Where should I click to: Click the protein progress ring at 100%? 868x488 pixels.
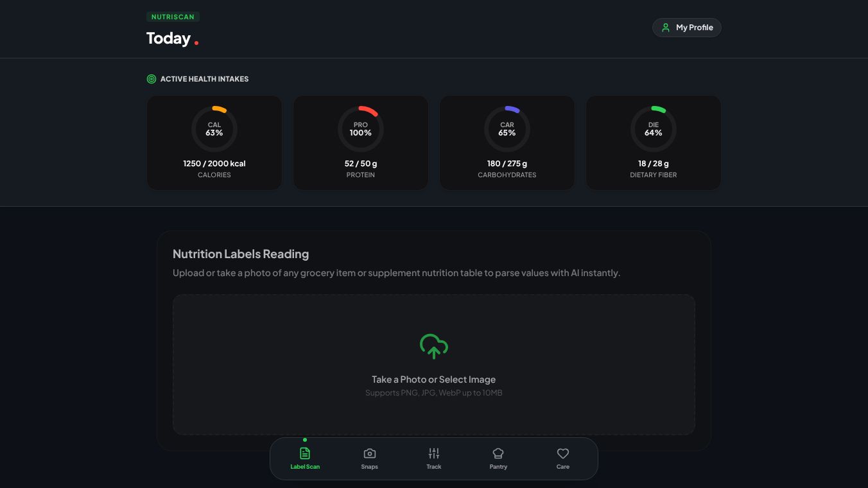(361, 129)
